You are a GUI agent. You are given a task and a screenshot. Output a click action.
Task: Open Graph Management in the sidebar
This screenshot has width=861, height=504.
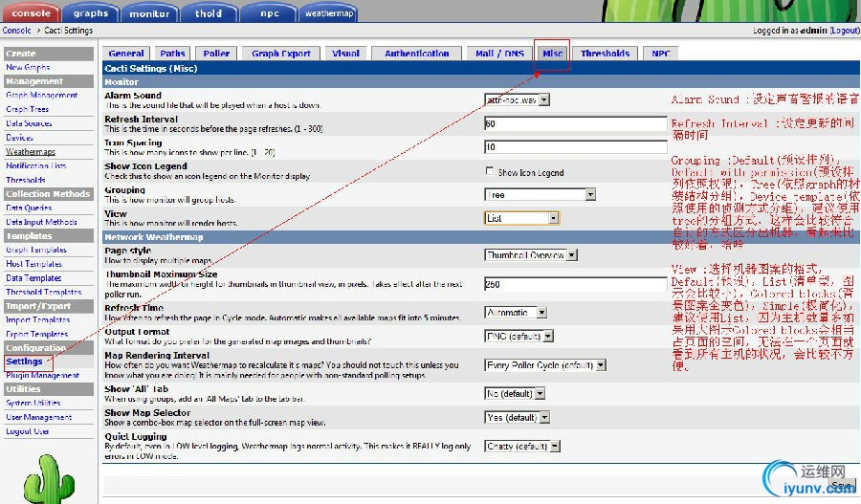pyautogui.click(x=42, y=95)
